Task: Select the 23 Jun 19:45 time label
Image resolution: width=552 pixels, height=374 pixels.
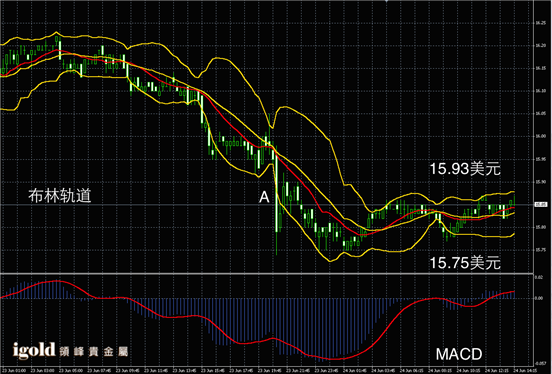Action: point(270,370)
